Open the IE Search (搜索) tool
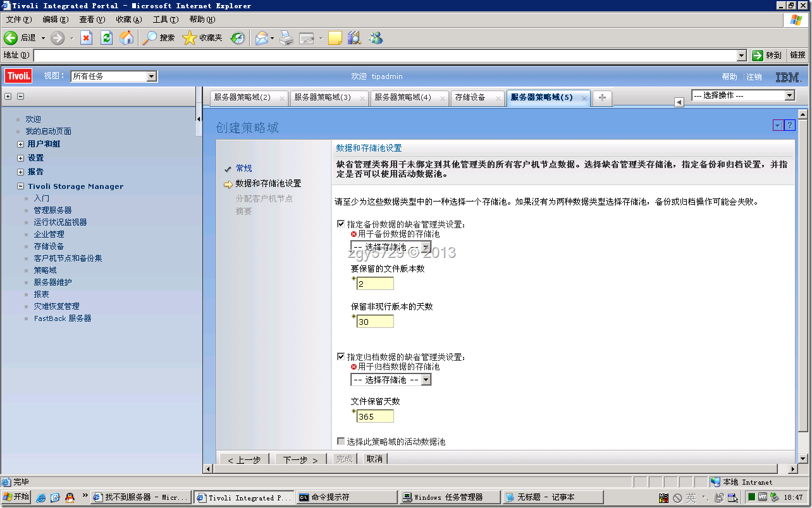 tap(158, 38)
